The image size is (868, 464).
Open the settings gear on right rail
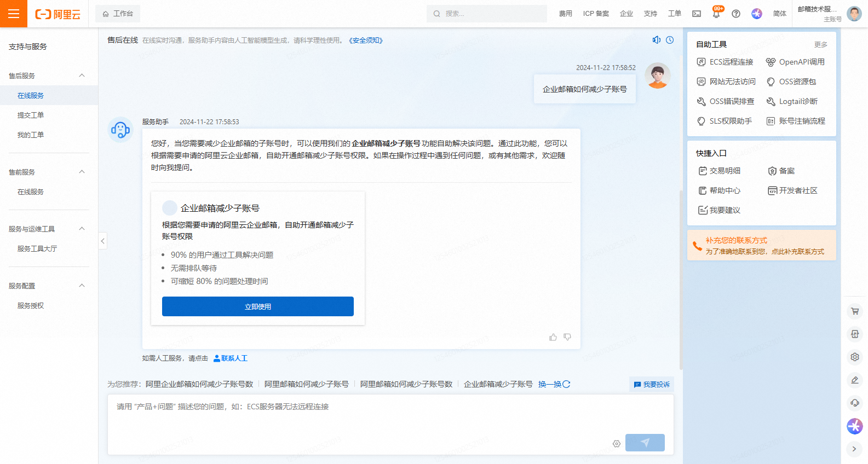(x=855, y=357)
